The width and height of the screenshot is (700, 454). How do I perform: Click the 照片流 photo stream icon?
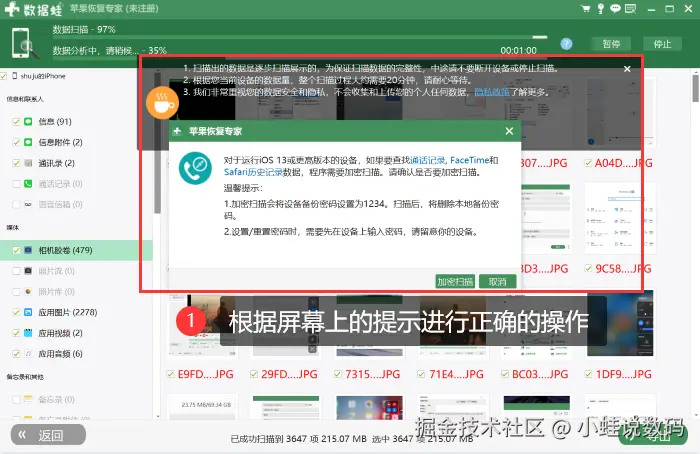point(28,271)
